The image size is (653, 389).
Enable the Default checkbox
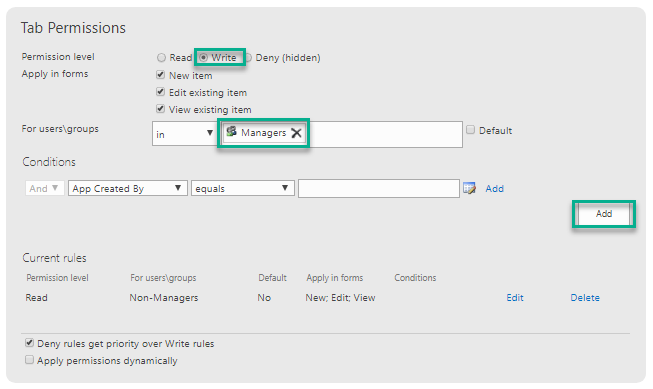coord(471,130)
